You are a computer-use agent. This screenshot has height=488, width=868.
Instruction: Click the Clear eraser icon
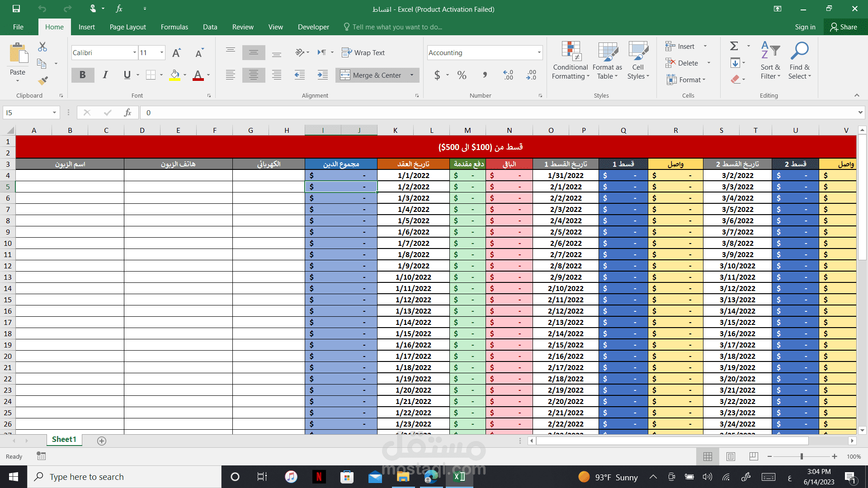735,80
